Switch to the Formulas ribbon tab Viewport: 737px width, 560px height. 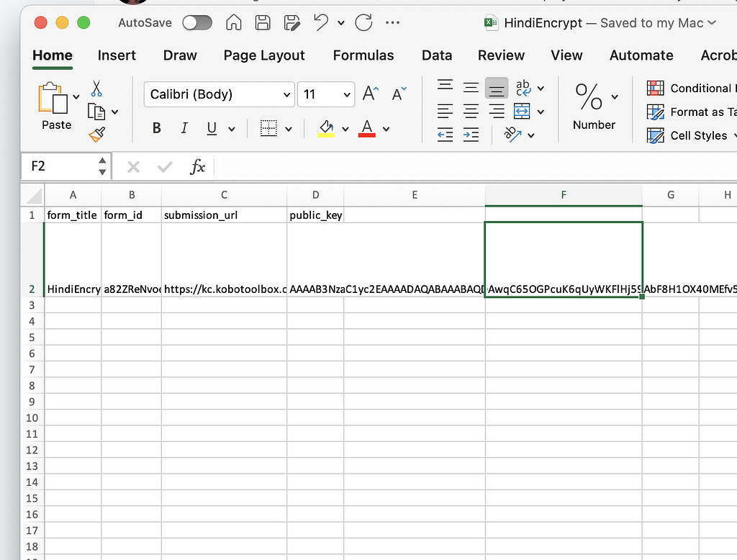(363, 55)
